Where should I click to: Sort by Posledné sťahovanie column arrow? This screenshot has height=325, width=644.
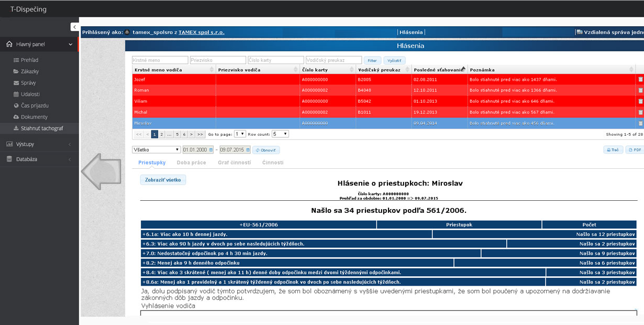(463, 68)
